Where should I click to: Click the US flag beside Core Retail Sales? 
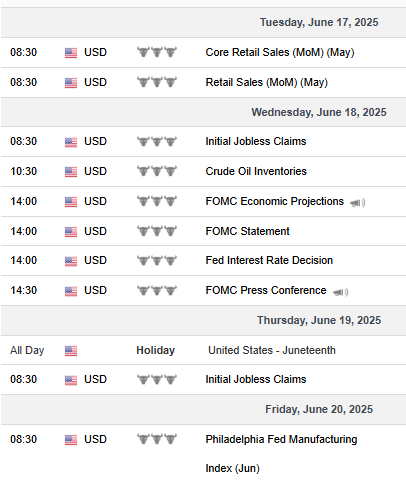click(71, 53)
